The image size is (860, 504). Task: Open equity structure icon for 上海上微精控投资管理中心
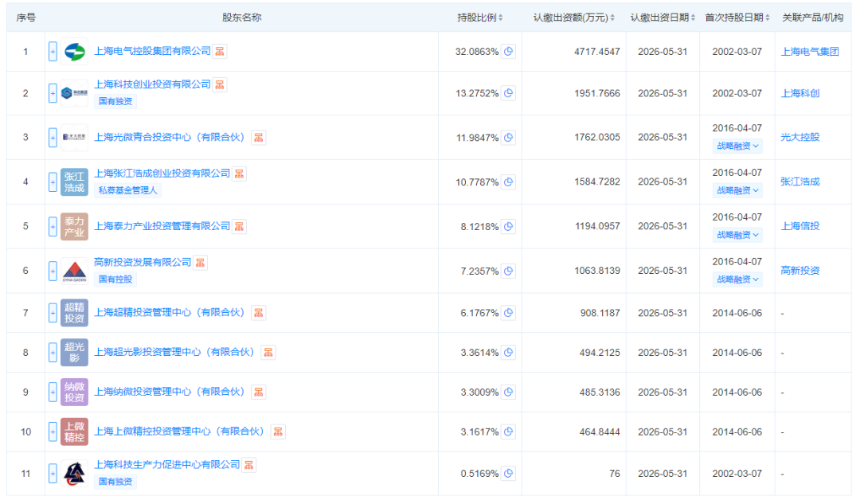(x=278, y=432)
